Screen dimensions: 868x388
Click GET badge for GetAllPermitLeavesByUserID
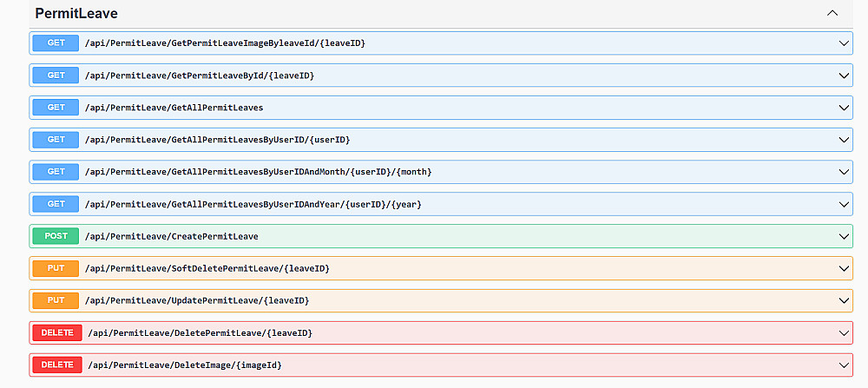56,140
